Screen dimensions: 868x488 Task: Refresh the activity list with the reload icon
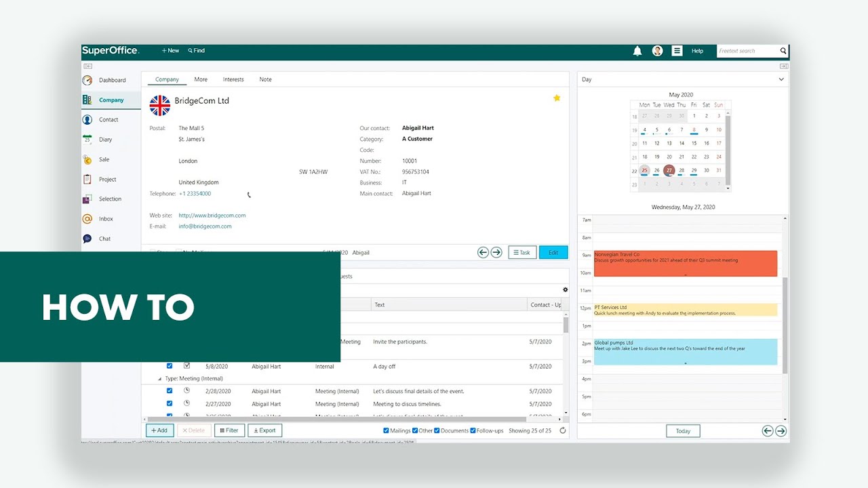(x=563, y=430)
